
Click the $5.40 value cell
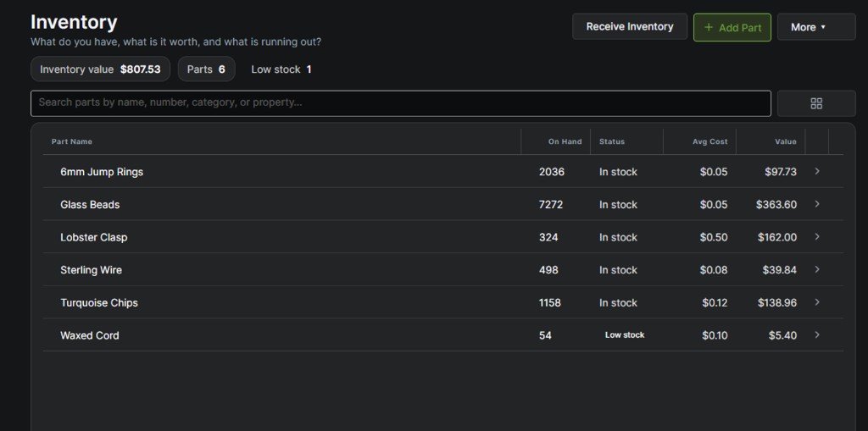782,335
